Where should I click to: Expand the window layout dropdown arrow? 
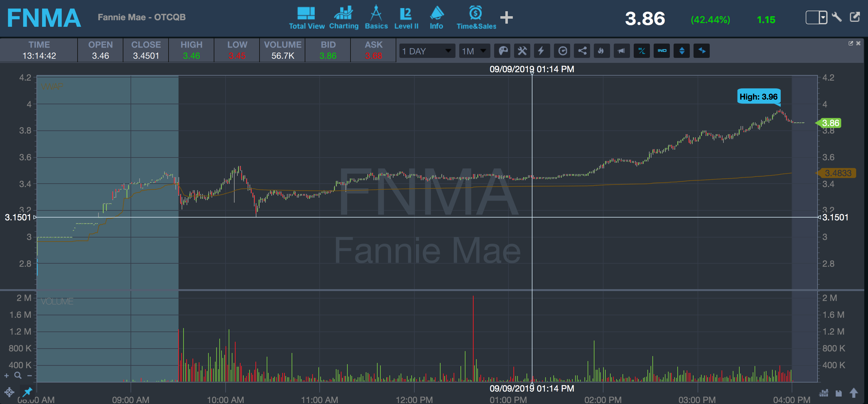click(823, 17)
